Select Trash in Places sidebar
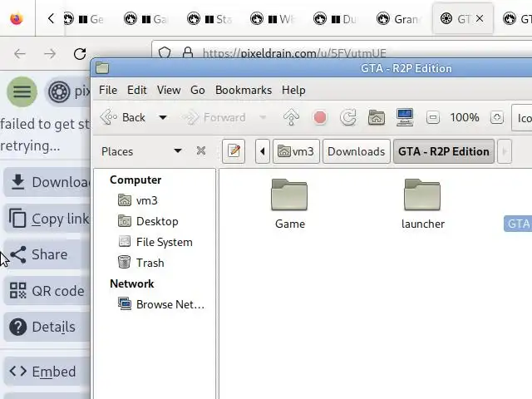The height and width of the screenshot is (399, 532). click(140, 263)
